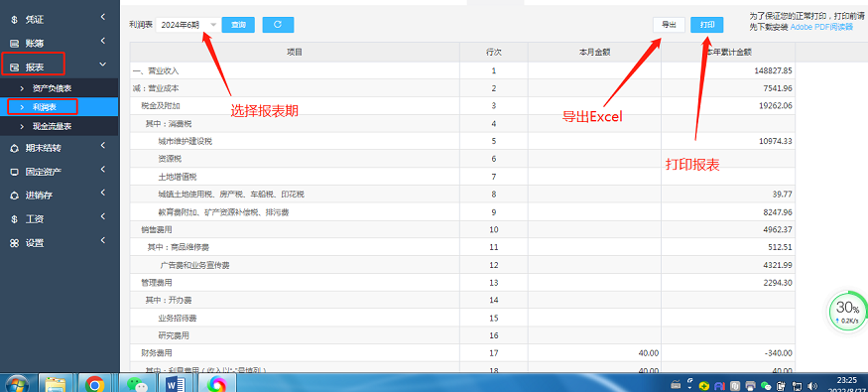Open the 2024年6期 report period dropdown

click(187, 25)
